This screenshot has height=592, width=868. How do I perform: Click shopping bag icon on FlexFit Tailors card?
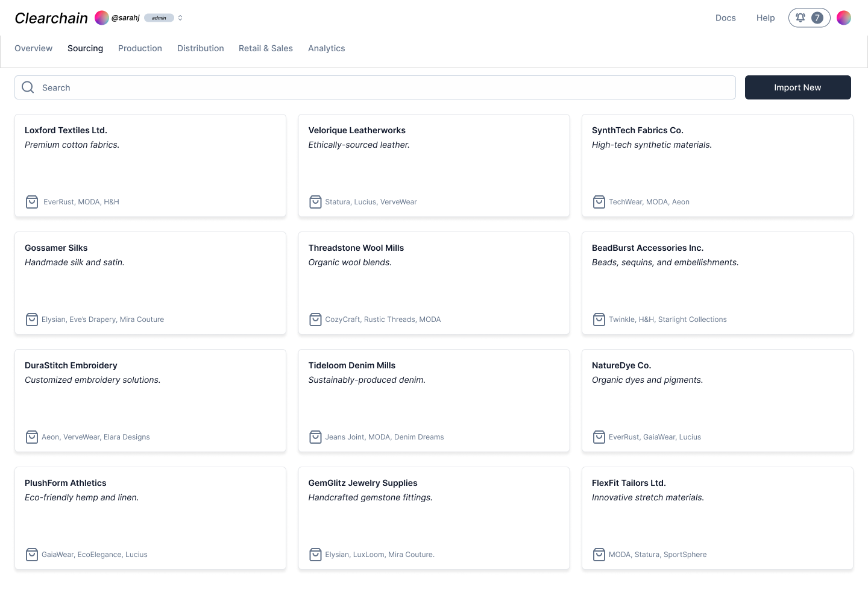[x=599, y=555]
